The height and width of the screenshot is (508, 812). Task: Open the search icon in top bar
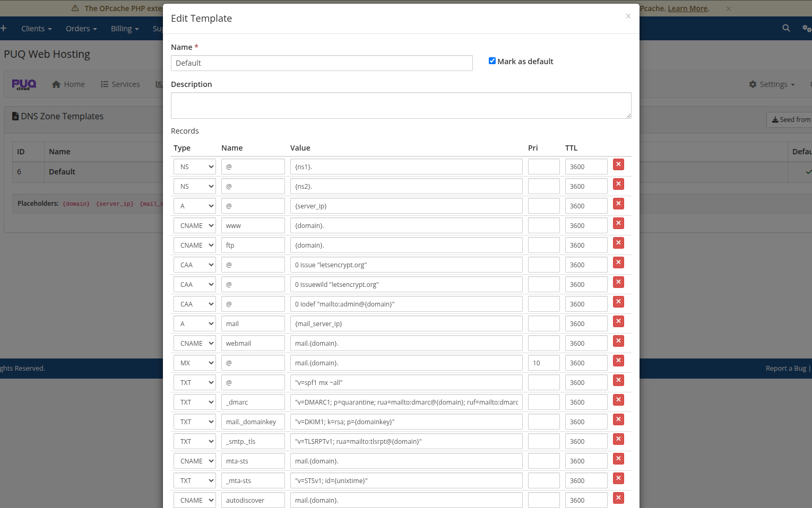click(x=786, y=28)
